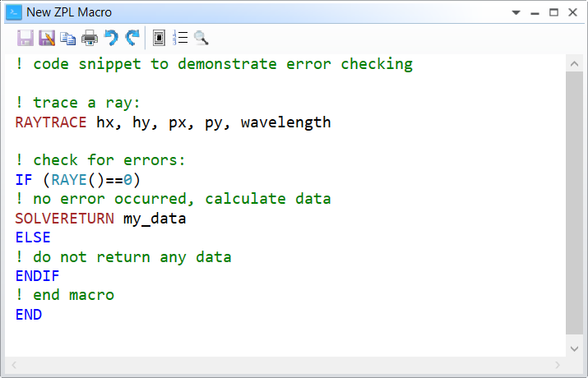Click the SOLVERETURN keyword

(64, 219)
